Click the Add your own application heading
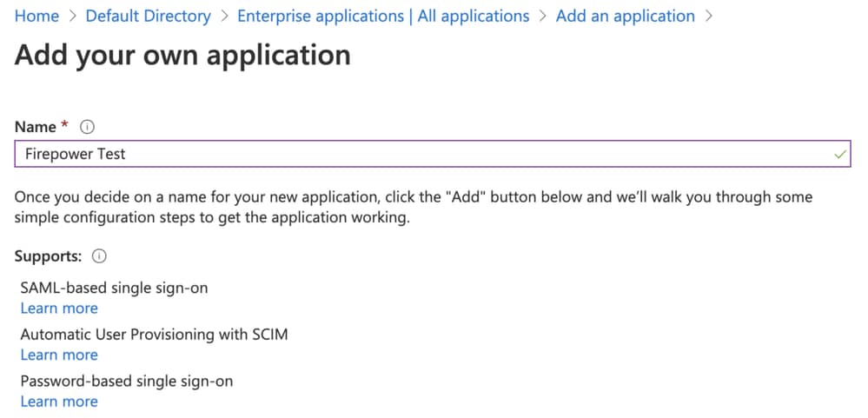This screenshot has width=868, height=418. (182, 56)
